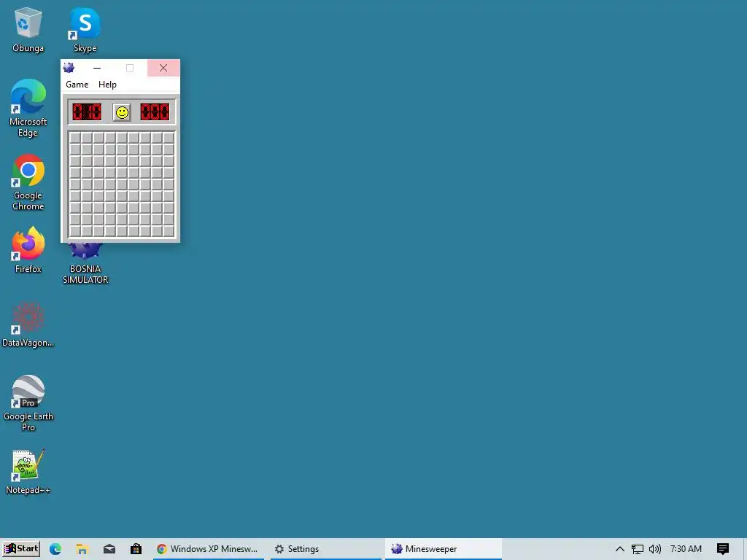Open the Start menu
Viewport: 747px width, 560px height.
21,548
